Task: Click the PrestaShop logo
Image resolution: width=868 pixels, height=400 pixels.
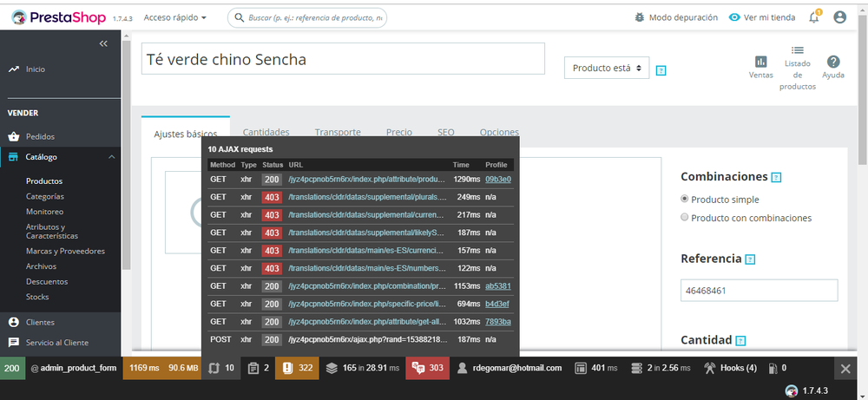Action: coord(59,17)
